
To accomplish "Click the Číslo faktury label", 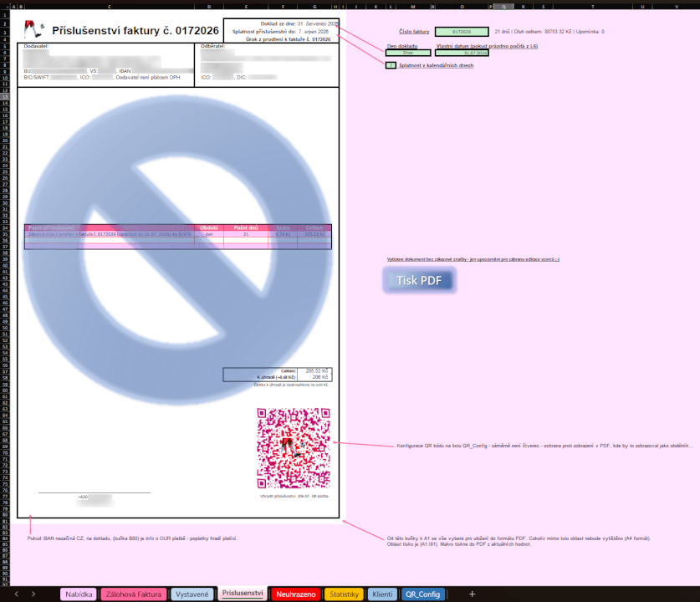I will pyautogui.click(x=414, y=32).
